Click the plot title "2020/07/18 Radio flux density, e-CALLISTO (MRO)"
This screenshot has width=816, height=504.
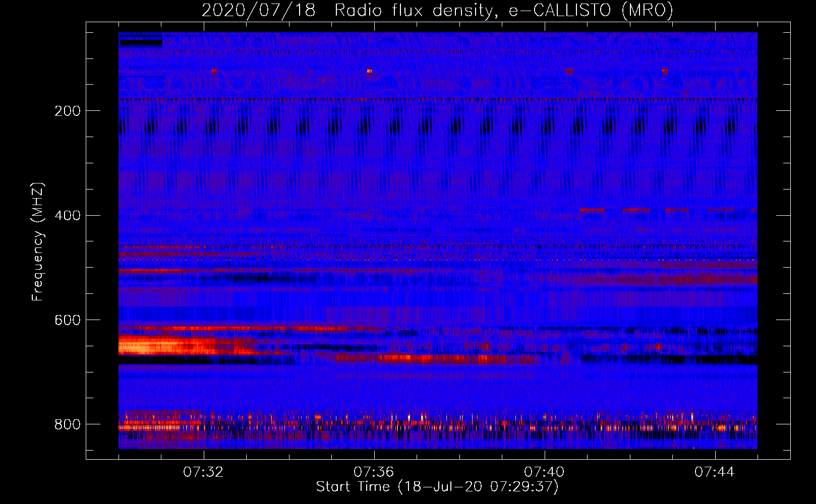[x=437, y=10]
